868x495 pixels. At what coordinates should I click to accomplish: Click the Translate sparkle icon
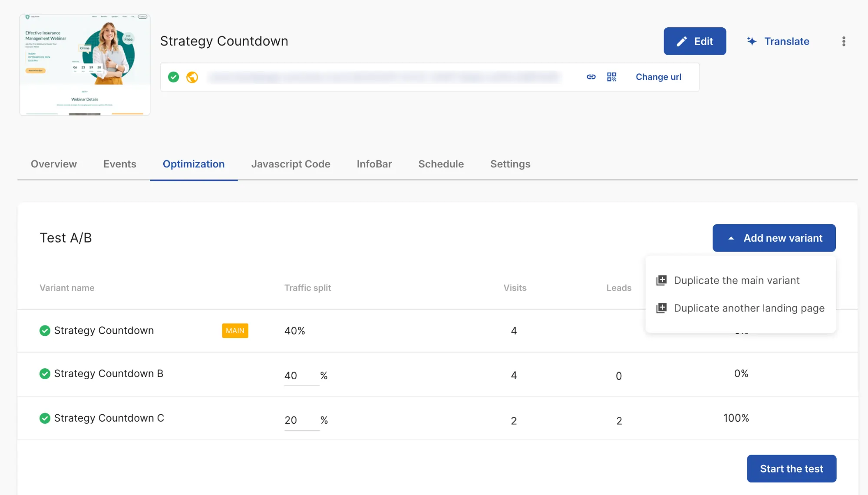(x=752, y=41)
